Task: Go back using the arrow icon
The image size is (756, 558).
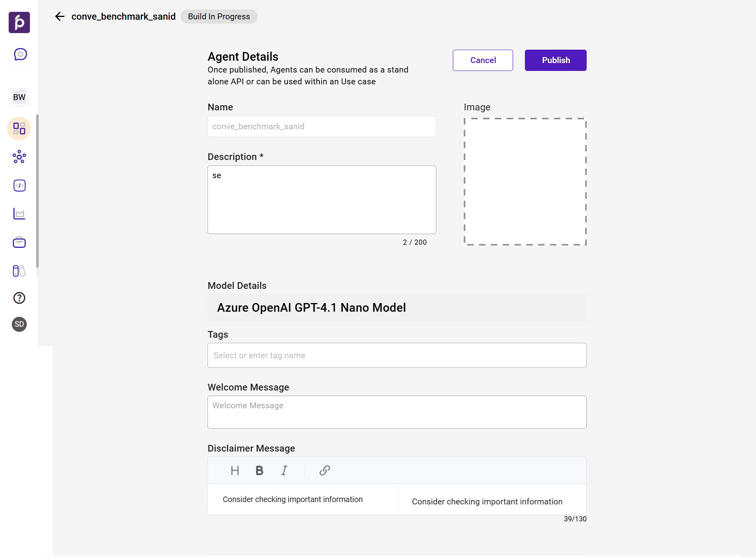Action: (x=60, y=17)
